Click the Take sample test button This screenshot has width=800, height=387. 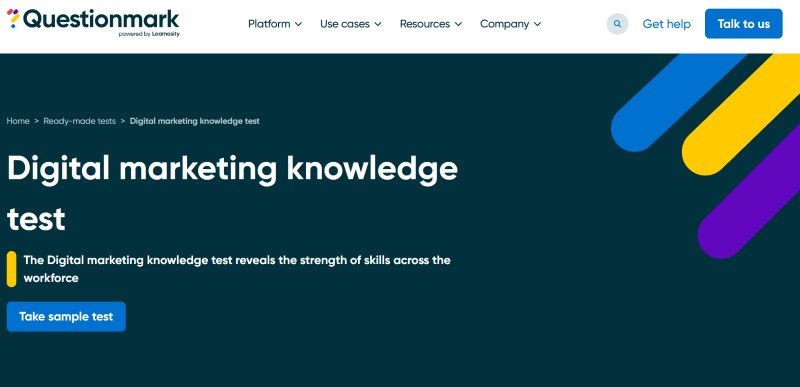(x=66, y=317)
